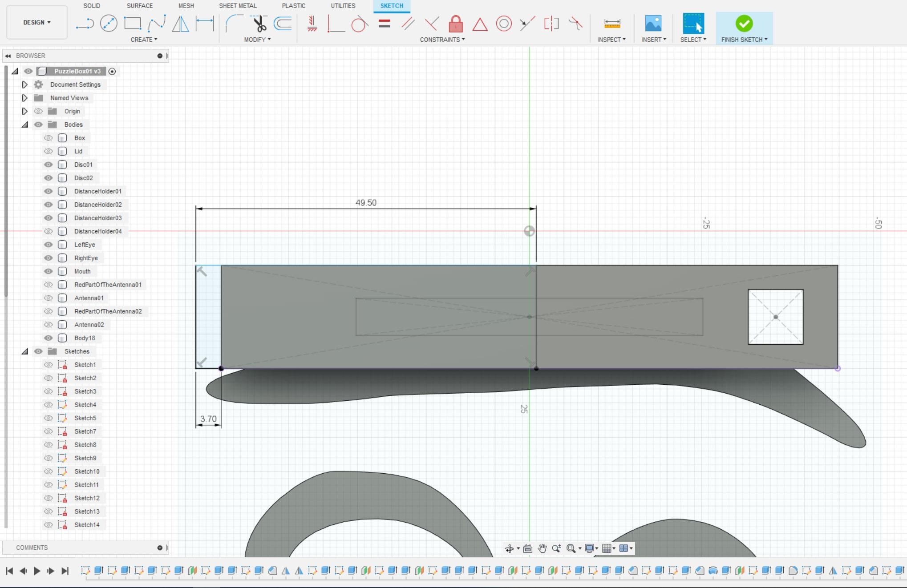Click the Insert image icon

[x=653, y=24]
